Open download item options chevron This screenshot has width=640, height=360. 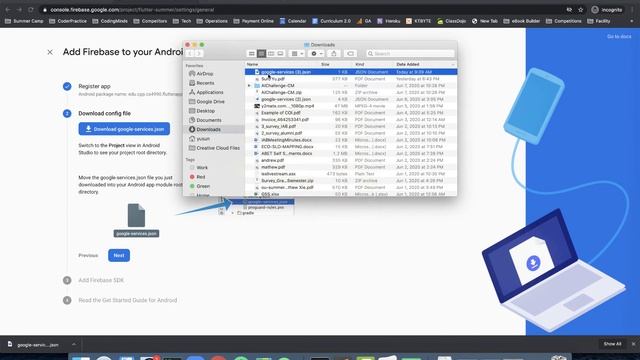[x=73, y=344]
